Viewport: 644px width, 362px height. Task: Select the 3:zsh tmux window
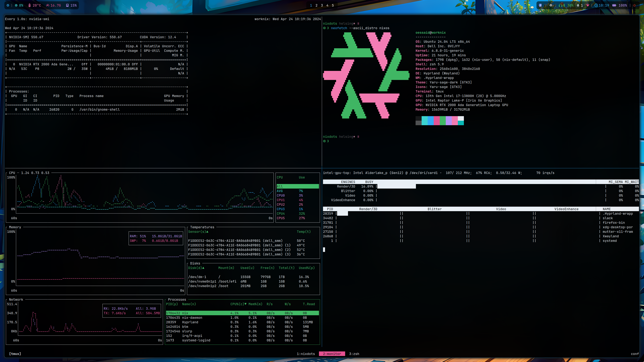[x=354, y=354]
